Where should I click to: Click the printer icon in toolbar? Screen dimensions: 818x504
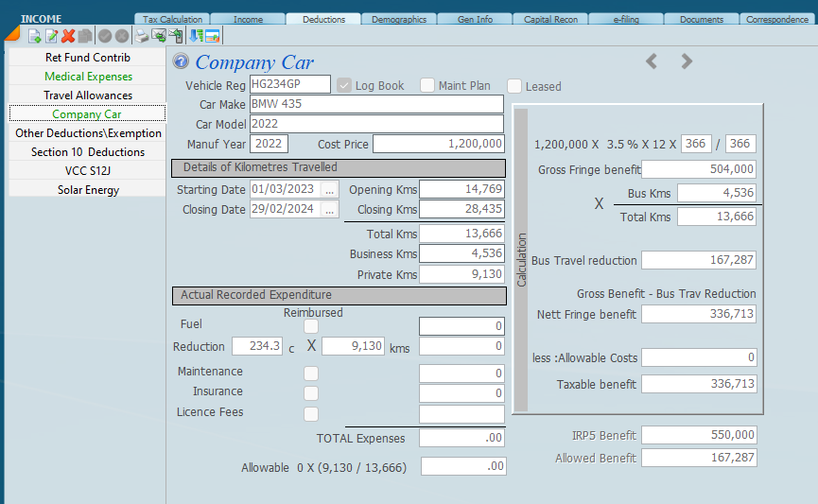[x=141, y=36]
